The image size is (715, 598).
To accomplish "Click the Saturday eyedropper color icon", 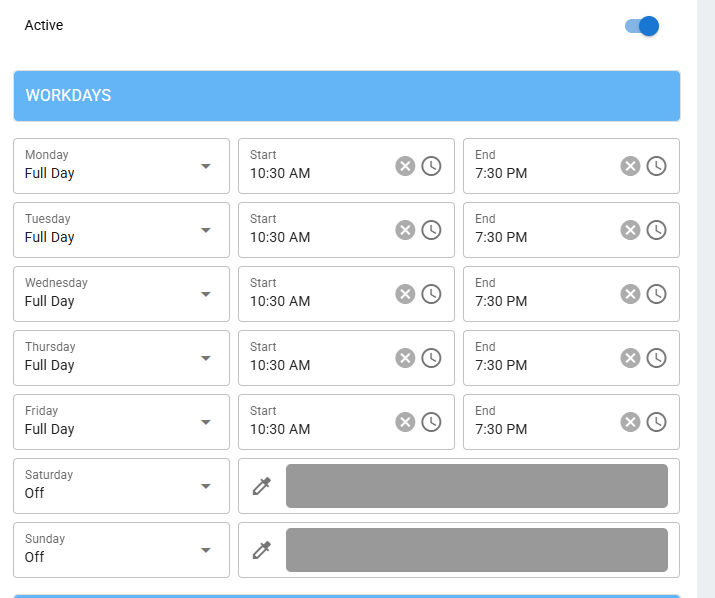I will pyautogui.click(x=262, y=486).
